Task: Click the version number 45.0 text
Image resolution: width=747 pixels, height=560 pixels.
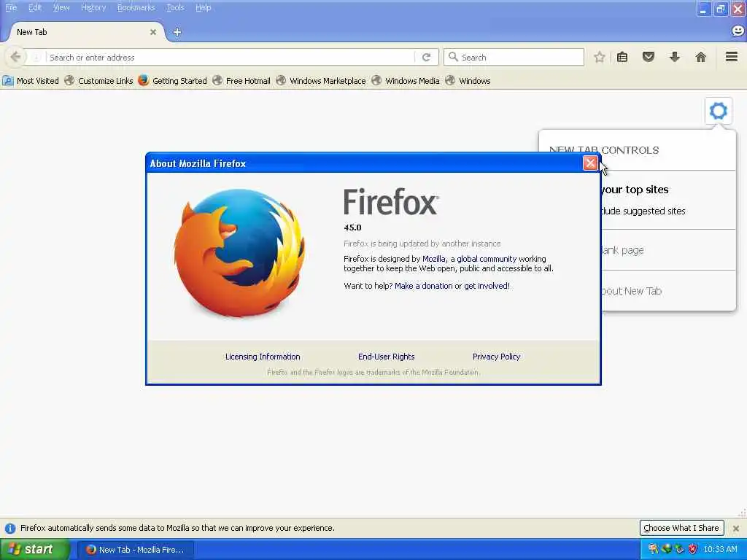Action: [352, 227]
